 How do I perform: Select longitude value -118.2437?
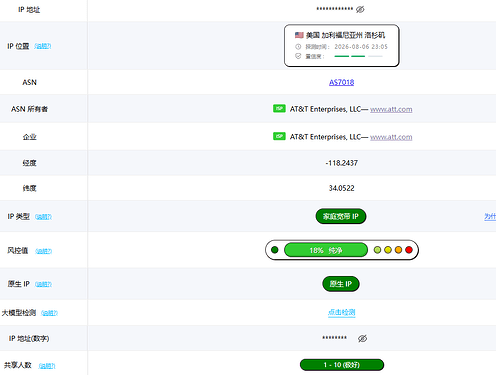pyautogui.click(x=342, y=163)
